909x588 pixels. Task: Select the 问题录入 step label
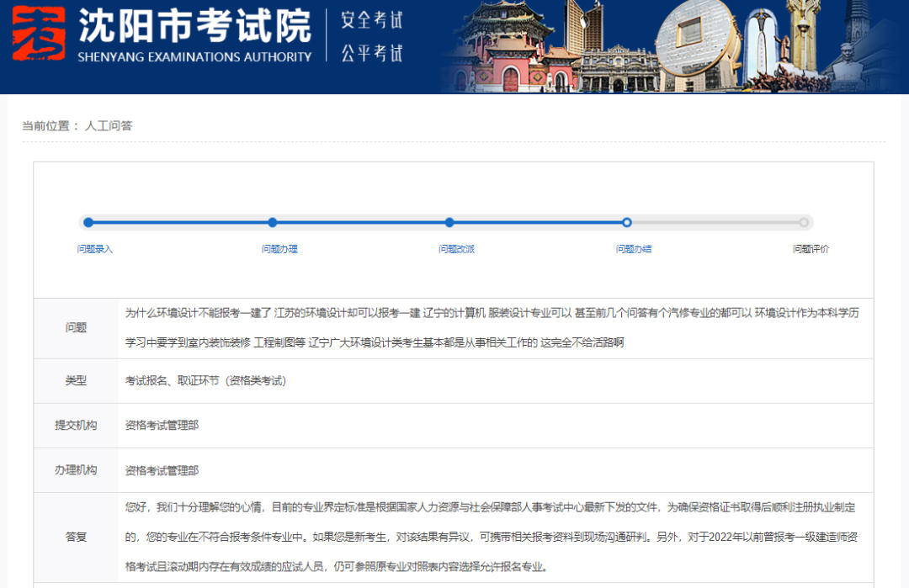[94, 249]
